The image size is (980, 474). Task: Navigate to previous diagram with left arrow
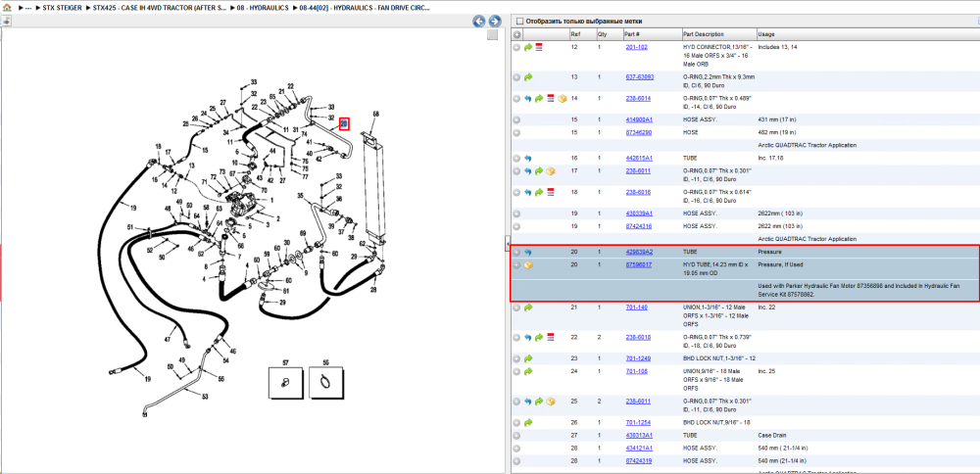pos(479,22)
